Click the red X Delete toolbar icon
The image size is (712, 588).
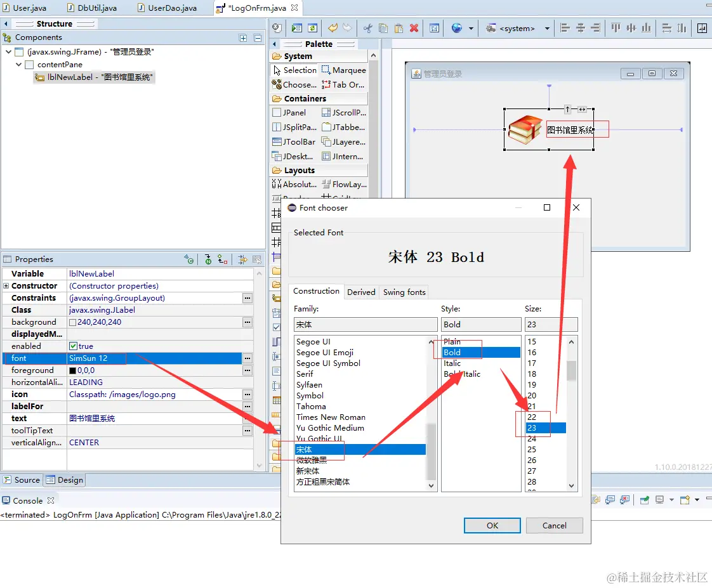(x=414, y=28)
